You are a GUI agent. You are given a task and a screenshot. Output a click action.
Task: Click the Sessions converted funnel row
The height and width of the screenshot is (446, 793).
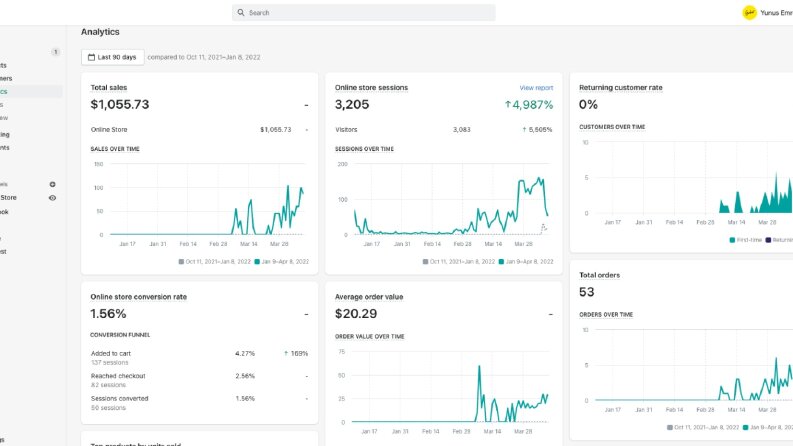(x=200, y=403)
